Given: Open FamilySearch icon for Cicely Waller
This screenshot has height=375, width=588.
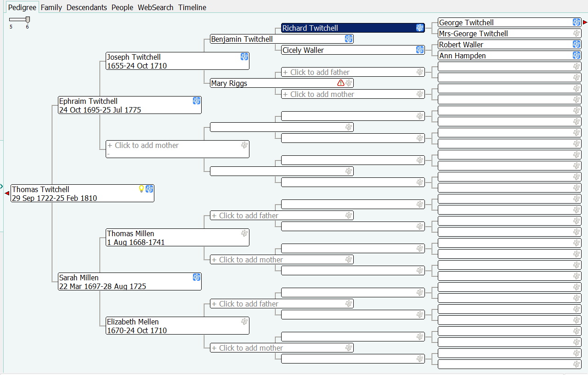Looking at the screenshot, I should coord(420,50).
